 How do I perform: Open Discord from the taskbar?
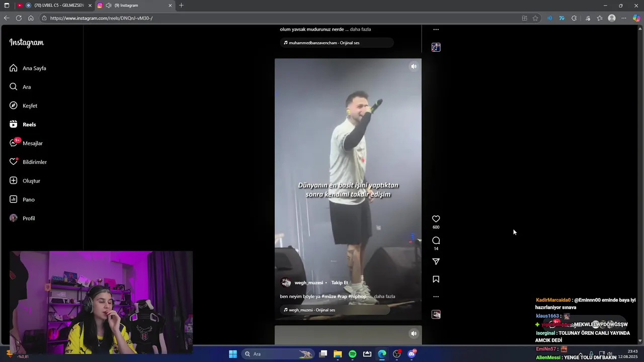pyautogui.click(x=412, y=354)
